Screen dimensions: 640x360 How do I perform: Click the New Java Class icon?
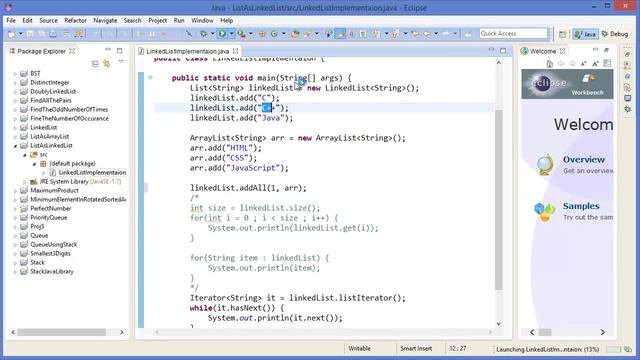[274, 34]
